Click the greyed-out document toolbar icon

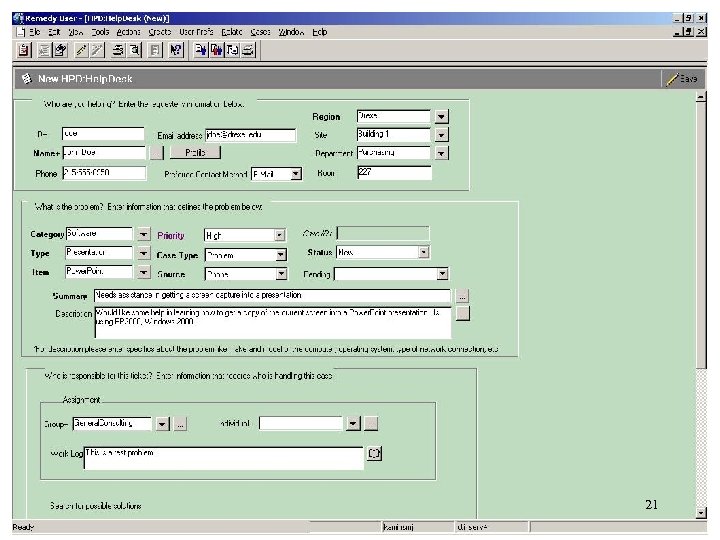(155, 50)
